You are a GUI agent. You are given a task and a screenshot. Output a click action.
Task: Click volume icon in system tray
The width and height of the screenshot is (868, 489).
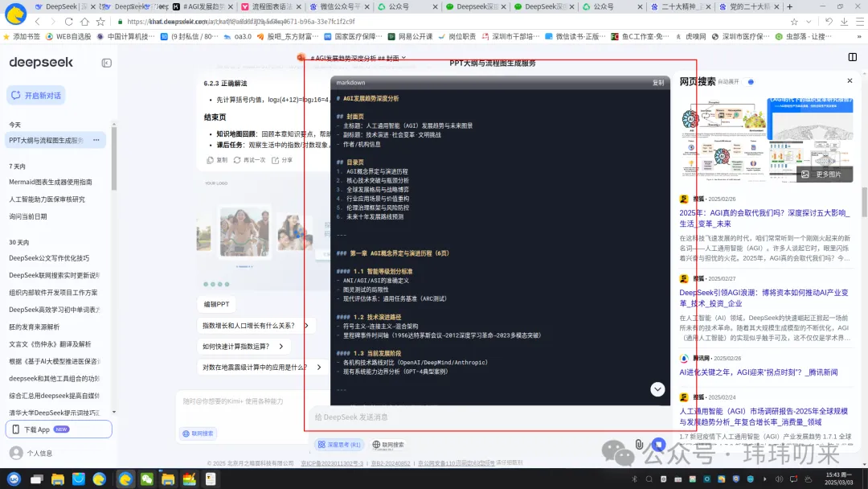[779, 479]
